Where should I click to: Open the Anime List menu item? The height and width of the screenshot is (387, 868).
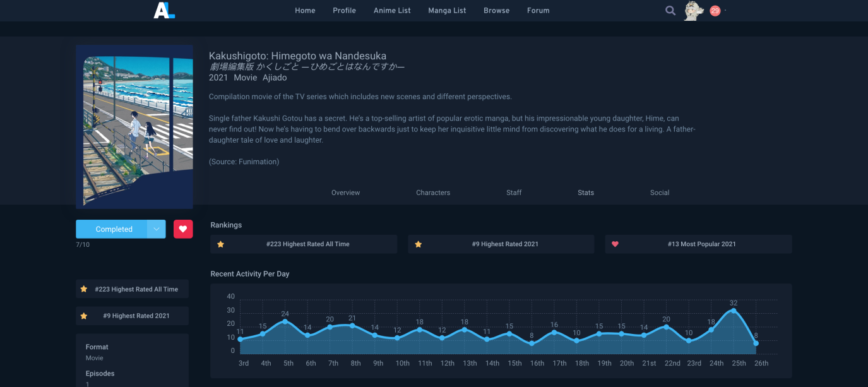point(392,11)
